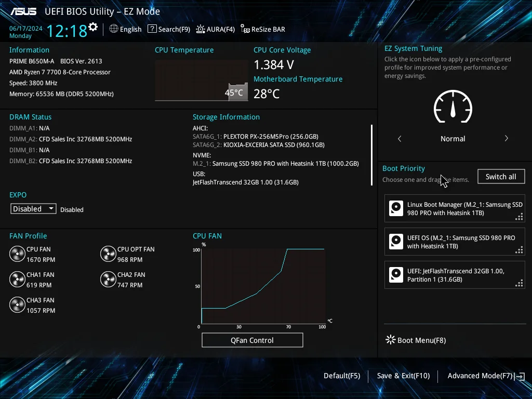Click the EZ System Tuning speedometer icon
This screenshot has width=532, height=399.
(x=453, y=107)
